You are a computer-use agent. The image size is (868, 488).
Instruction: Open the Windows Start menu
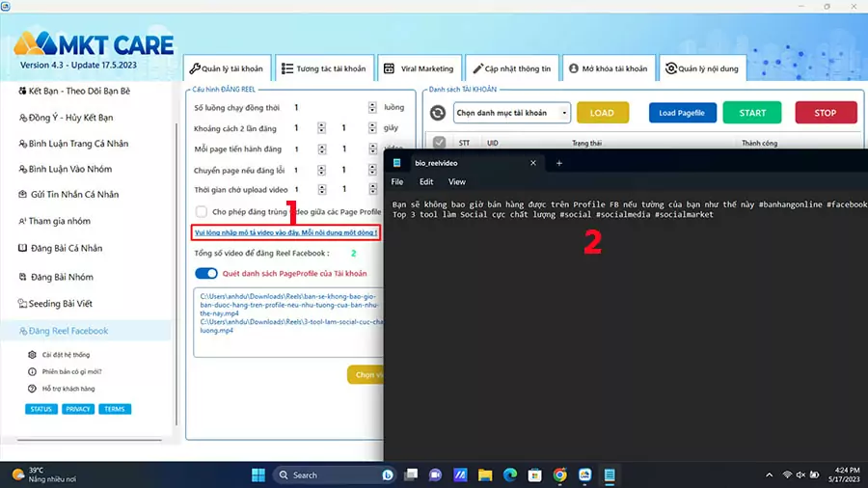coord(258,474)
